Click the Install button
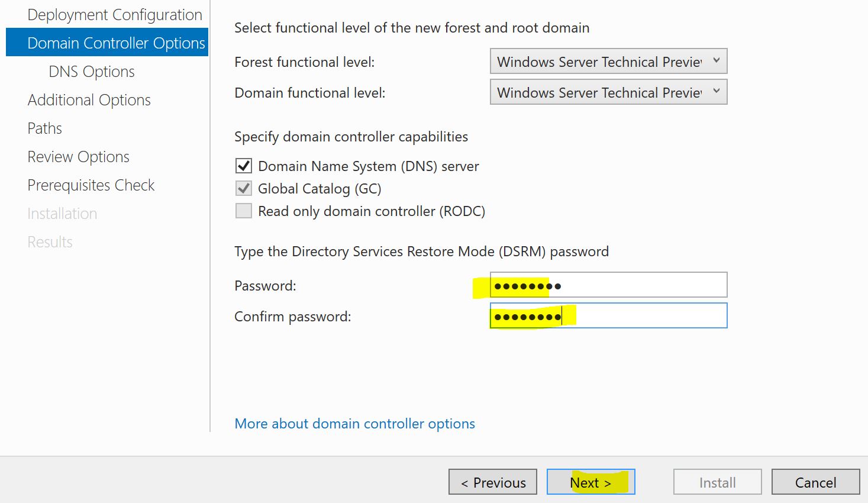The height and width of the screenshot is (503, 868). pyautogui.click(x=717, y=482)
